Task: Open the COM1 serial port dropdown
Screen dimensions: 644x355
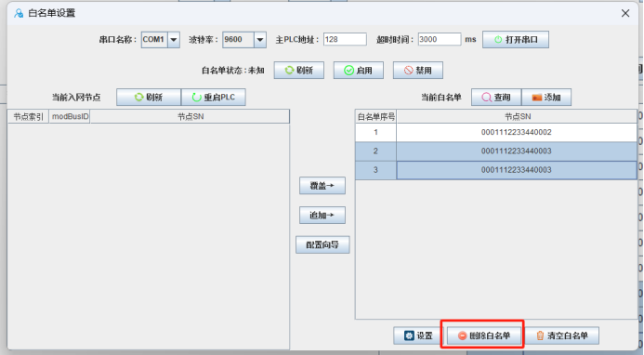Action: click(174, 40)
